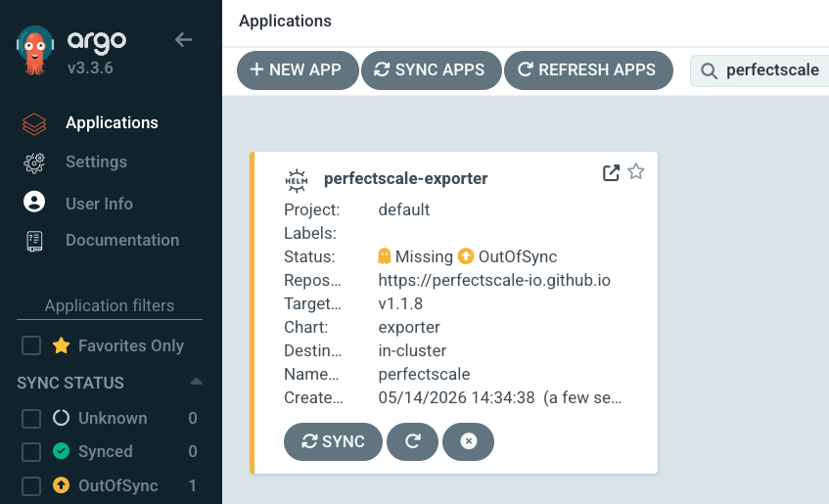Open the User Info menu item
The image size is (829, 504).
click(x=99, y=204)
